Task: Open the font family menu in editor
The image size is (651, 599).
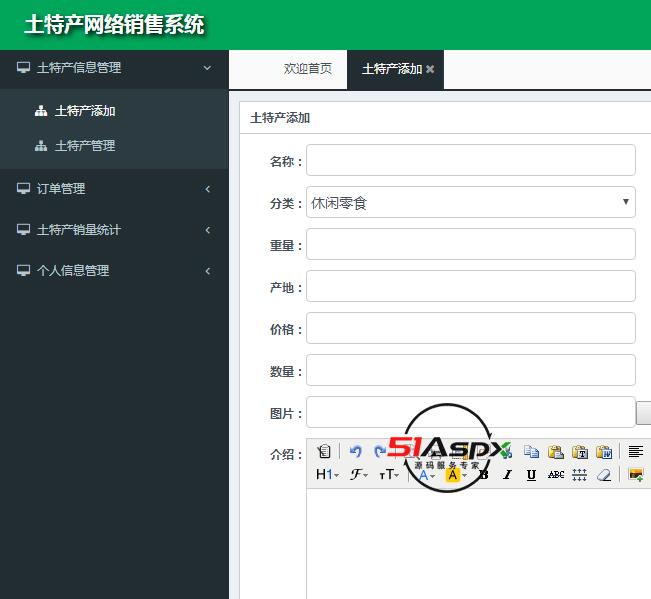Action: 359,474
